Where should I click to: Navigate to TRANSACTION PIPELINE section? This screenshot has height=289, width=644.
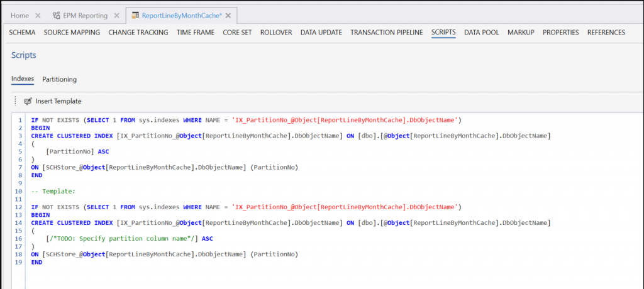(386, 33)
